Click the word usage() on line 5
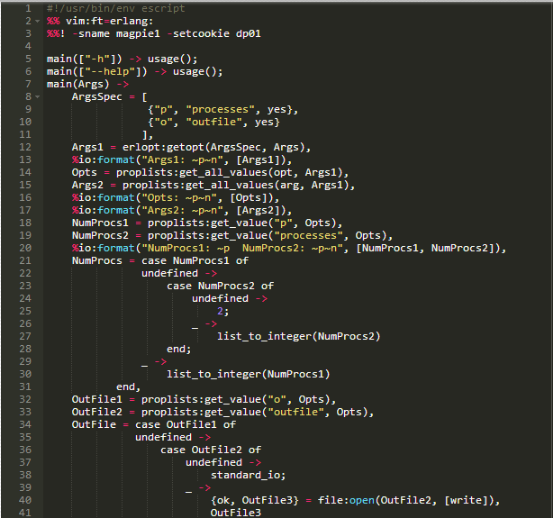This screenshot has height=518, width=554. pyautogui.click(x=172, y=59)
